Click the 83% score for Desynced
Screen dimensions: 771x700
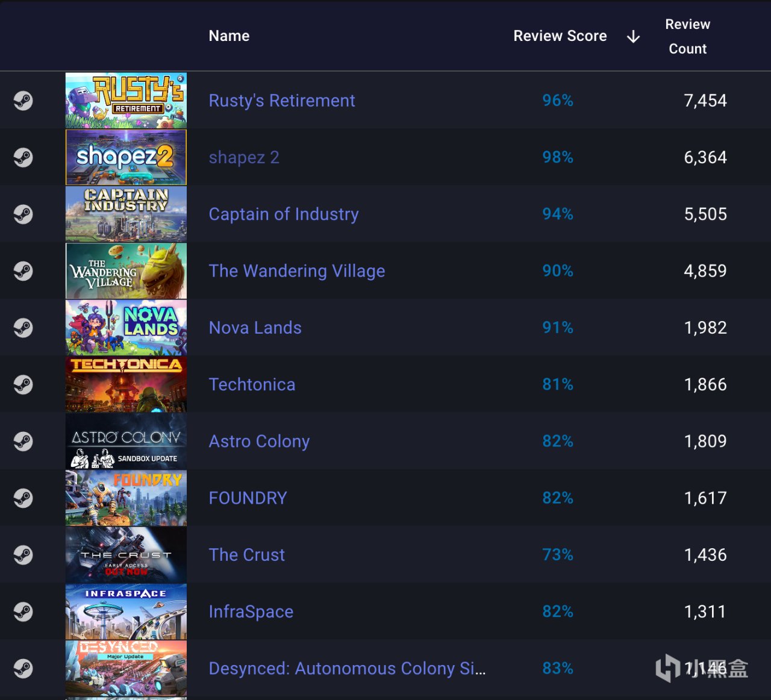point(558,669)
